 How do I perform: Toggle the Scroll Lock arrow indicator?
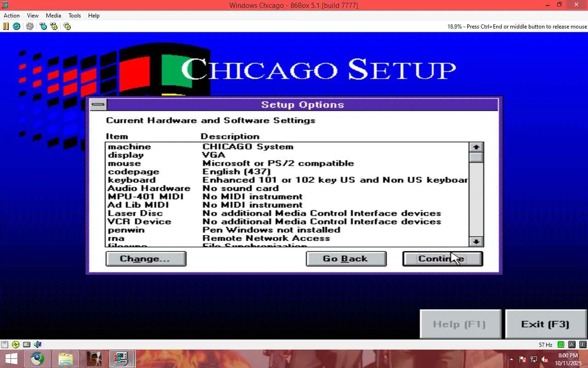click(583, 345)
